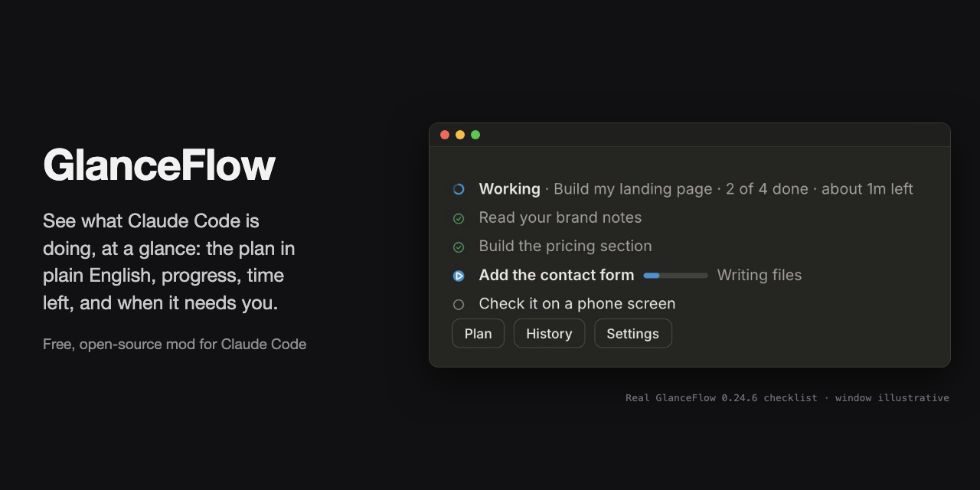Click the yellow minimize window dot
The width and height of the screenshot is (980, 490).
click(x=460, y=135)
